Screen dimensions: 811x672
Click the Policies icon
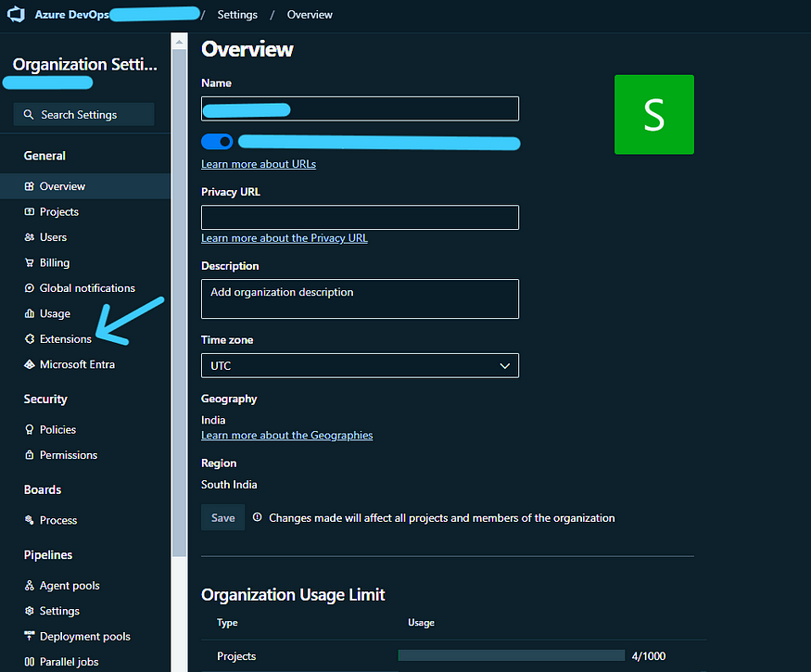pyautogui.click(x=29, y=429)
